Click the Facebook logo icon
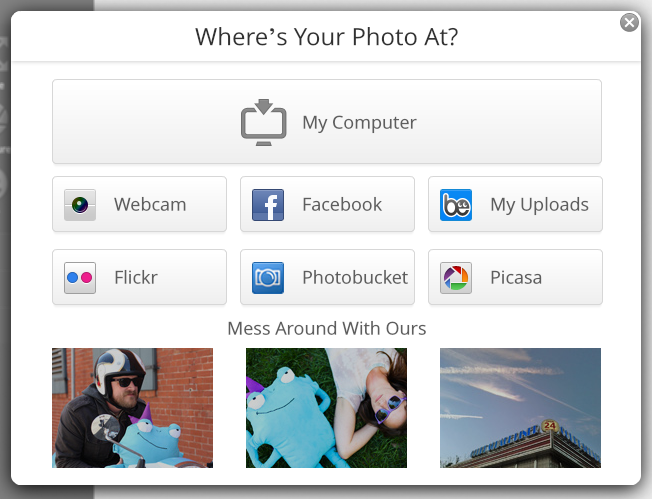 click(x=268, y=205)
